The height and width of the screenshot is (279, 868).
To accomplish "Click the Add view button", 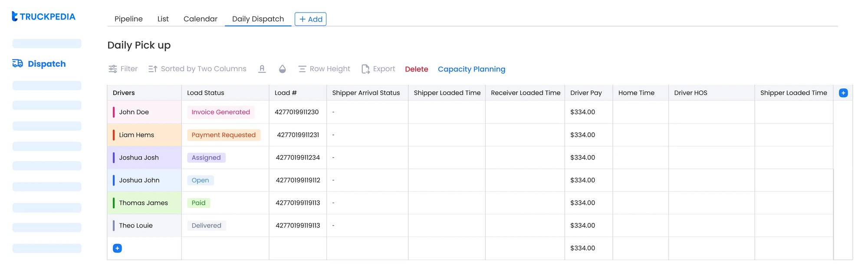I will coord(310,19).
